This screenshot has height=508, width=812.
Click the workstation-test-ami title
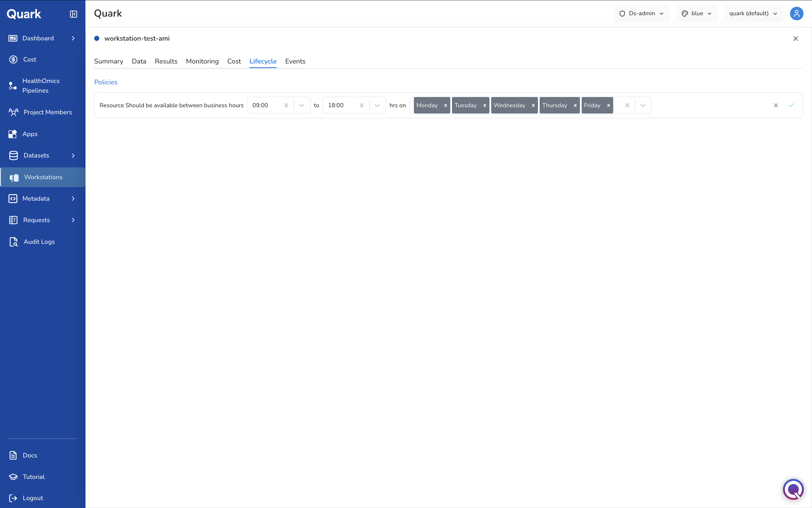[137, 38]
